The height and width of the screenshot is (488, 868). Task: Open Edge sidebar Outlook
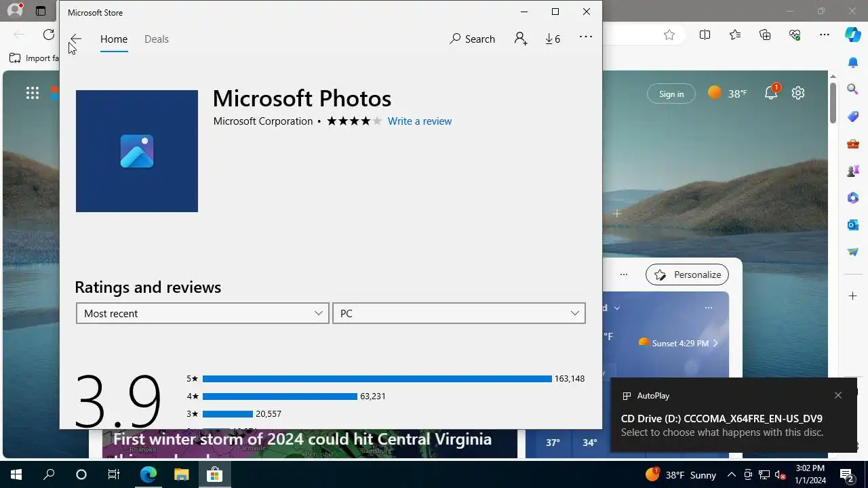point(853,225)
